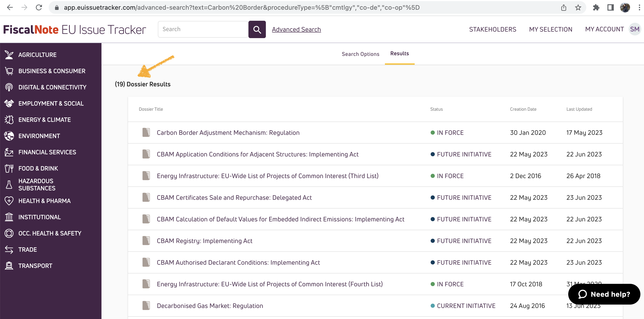Select the Environment globe icon
The width and height of the screenshot is (644, 319).
click(x=9, y=136)
